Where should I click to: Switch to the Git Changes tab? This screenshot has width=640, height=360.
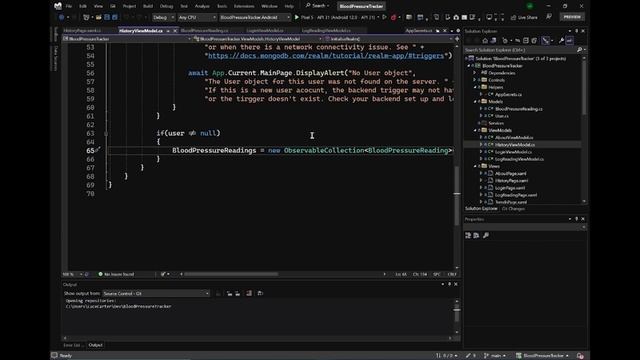[513, 209]
